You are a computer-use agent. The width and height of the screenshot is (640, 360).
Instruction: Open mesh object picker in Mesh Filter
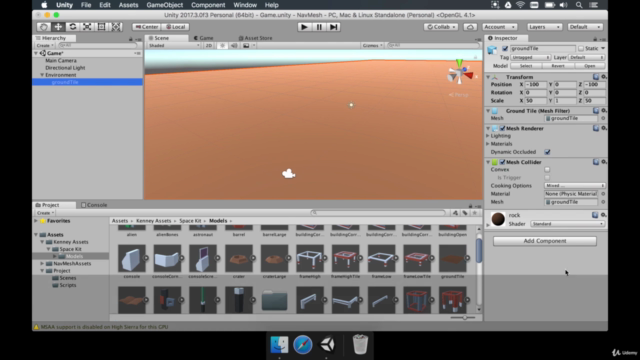coord(603,118)
